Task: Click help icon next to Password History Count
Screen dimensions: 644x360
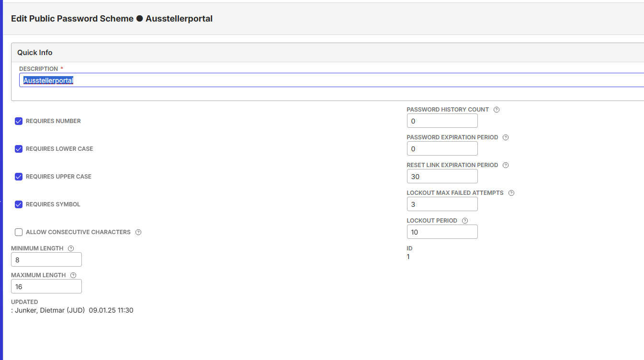Action: click(497, 110)
